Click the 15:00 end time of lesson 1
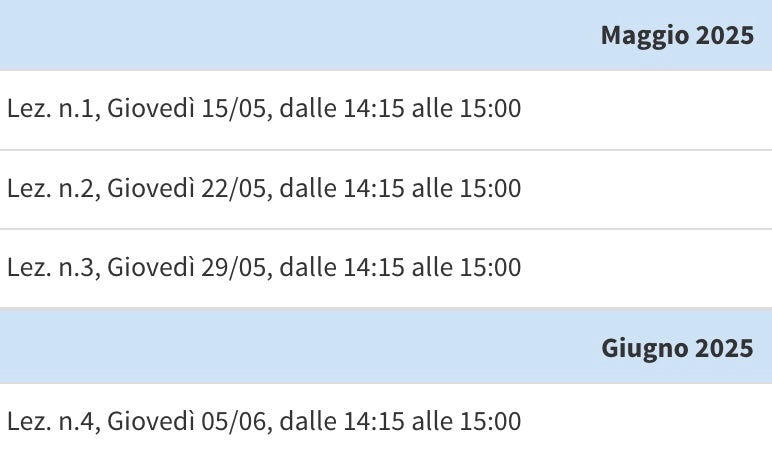This screenshot has width=772, height=460. [490, 108]
